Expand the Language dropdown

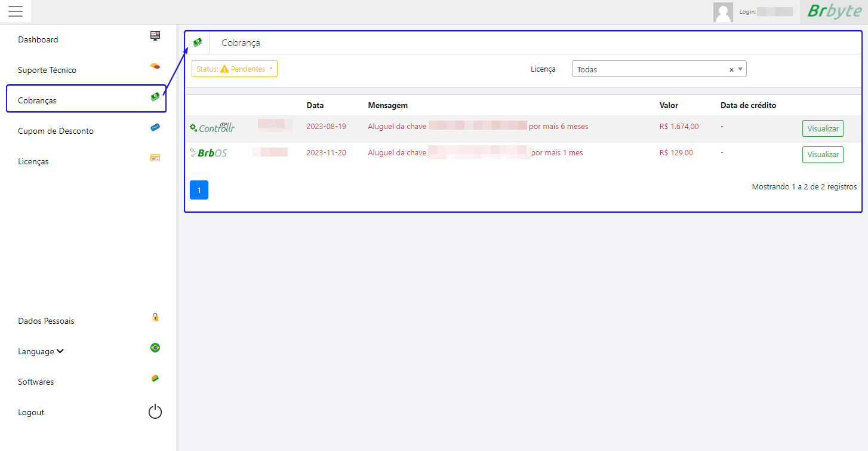click(41, 351)
